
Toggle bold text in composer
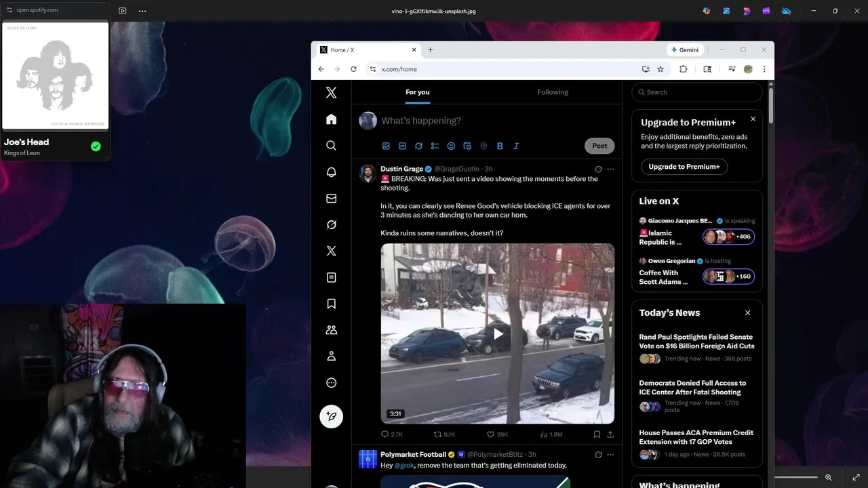pos(500,146)
